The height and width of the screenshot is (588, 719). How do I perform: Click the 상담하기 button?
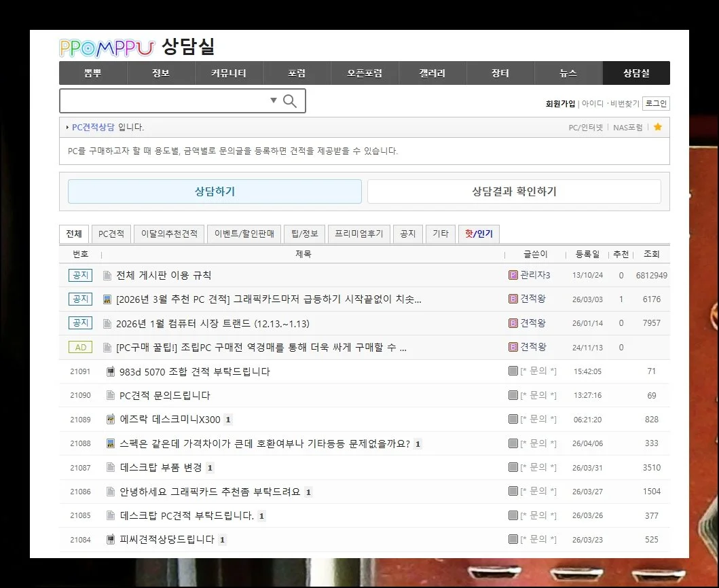(x=214, y=191)
